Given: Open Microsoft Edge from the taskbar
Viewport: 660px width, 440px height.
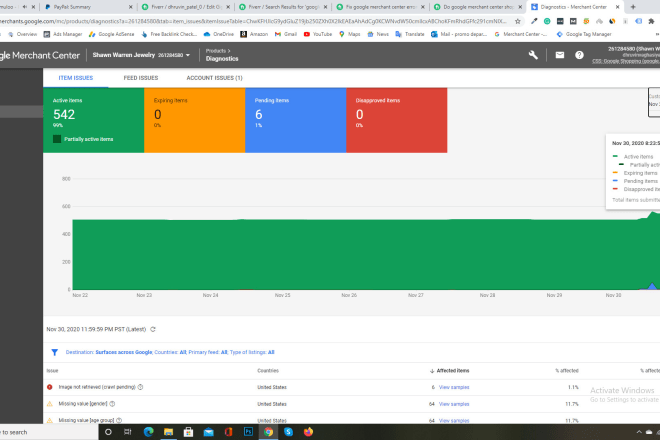Looking at the screenshot, I should (x=148, y=432).
